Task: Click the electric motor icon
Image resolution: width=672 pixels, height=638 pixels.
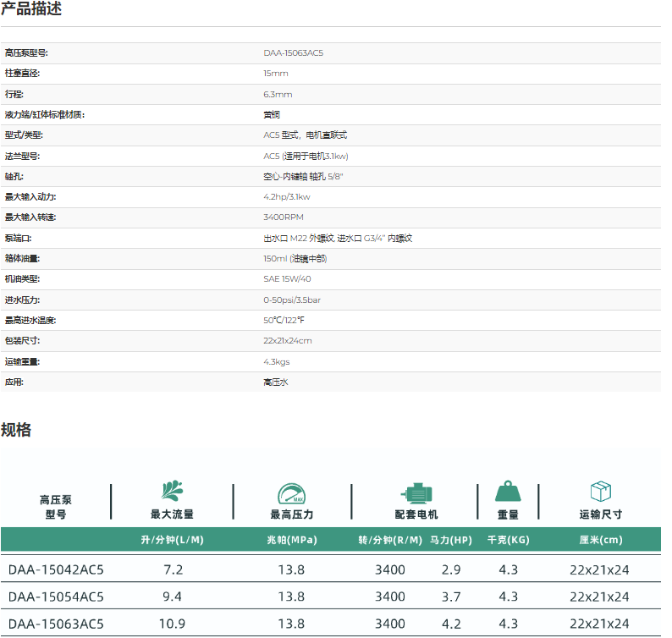Action: tap(416, 494)
